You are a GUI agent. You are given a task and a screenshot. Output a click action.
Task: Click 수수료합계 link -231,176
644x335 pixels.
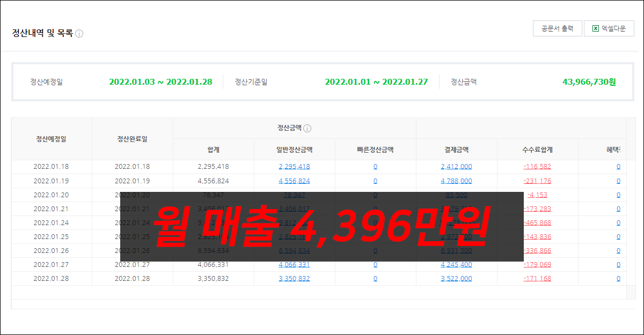pos(537,181)
